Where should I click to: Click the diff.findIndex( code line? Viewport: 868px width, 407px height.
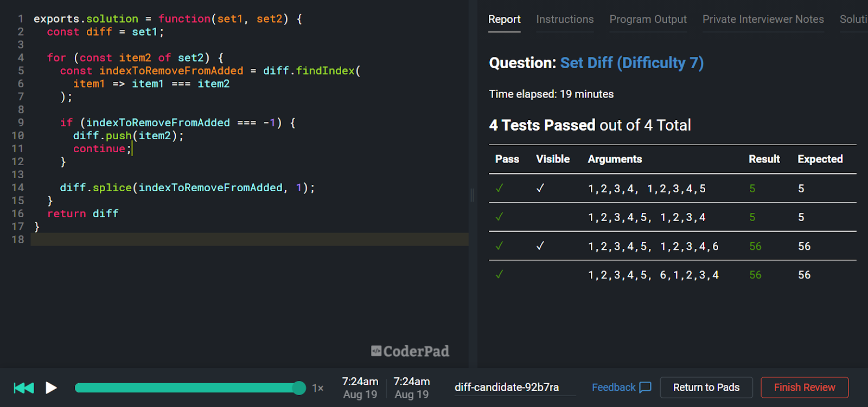tap(210, 71)
